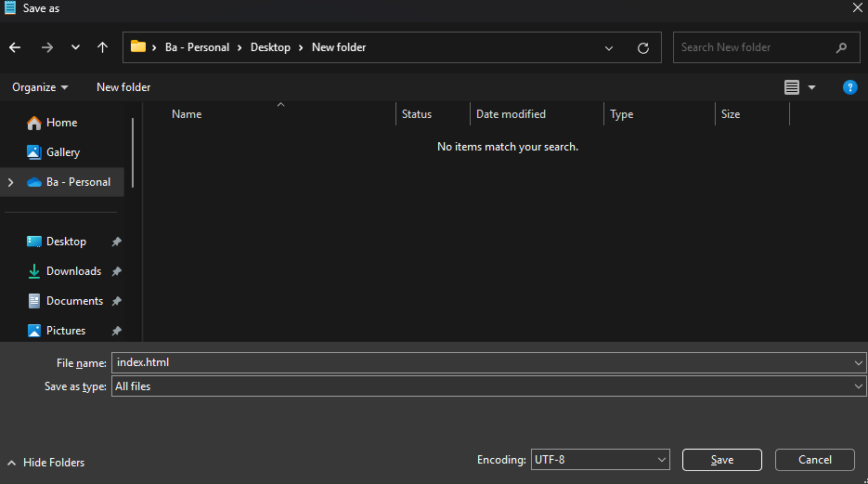Click the New folder toolbar command
Viewport: 868px width, 484px height.
pos(123,87)
